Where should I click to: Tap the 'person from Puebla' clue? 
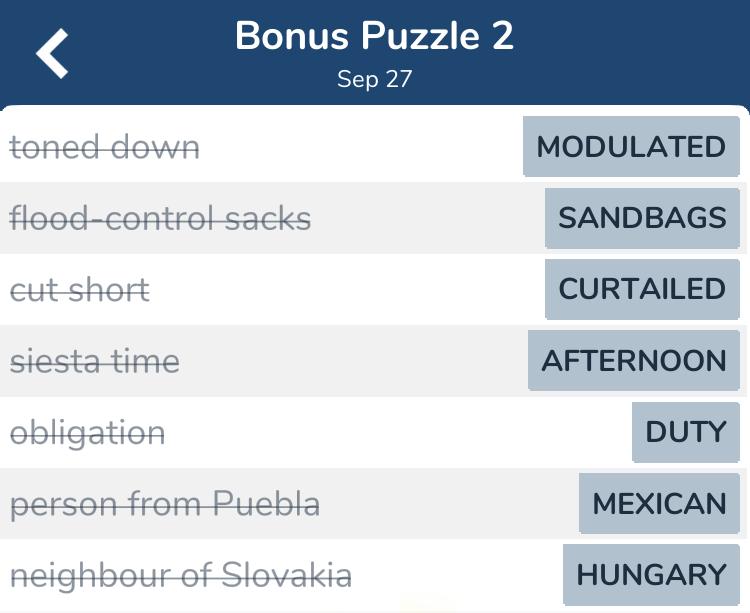pos(165,504)
